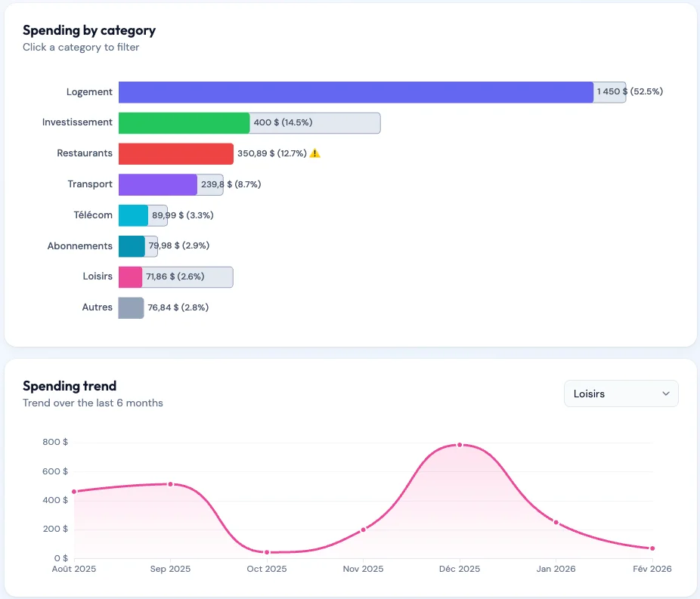
Task: Select the Fév 2026 endpoint on the chart
Action: point(652,548)
